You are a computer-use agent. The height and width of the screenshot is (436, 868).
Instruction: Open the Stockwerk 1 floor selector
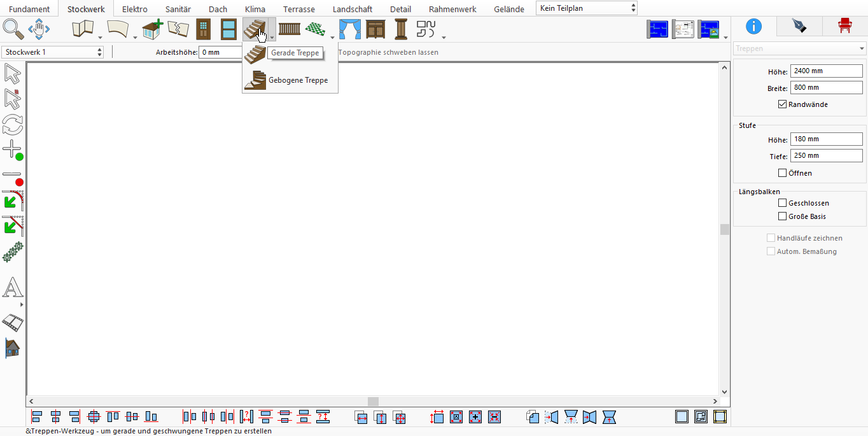point(53,52)
